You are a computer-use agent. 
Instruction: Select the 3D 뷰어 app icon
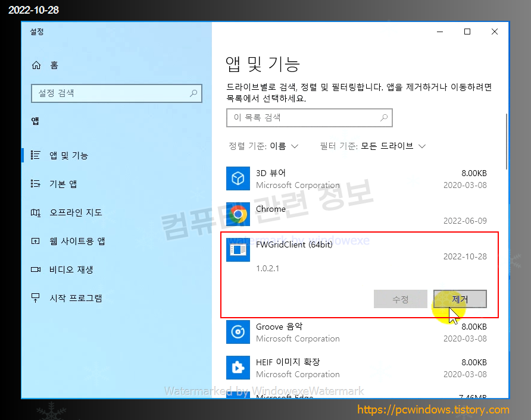[238, 178]
